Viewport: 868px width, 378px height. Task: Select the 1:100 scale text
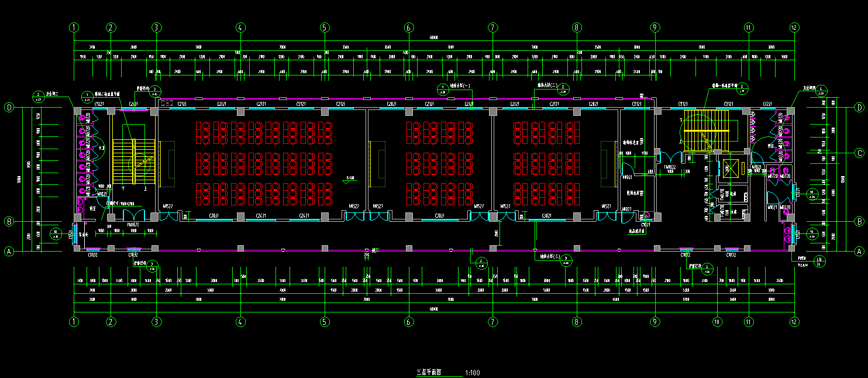(x=473, y=372)
